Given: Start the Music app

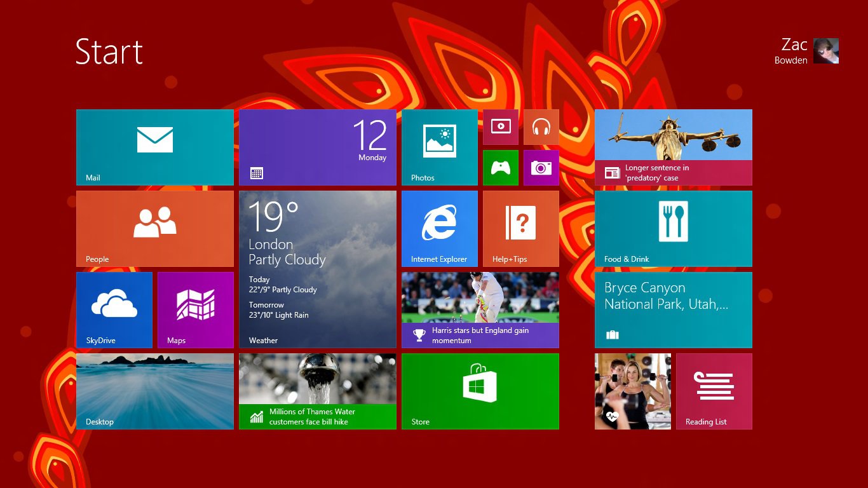Looking at the screenshot, I should 541,126.
